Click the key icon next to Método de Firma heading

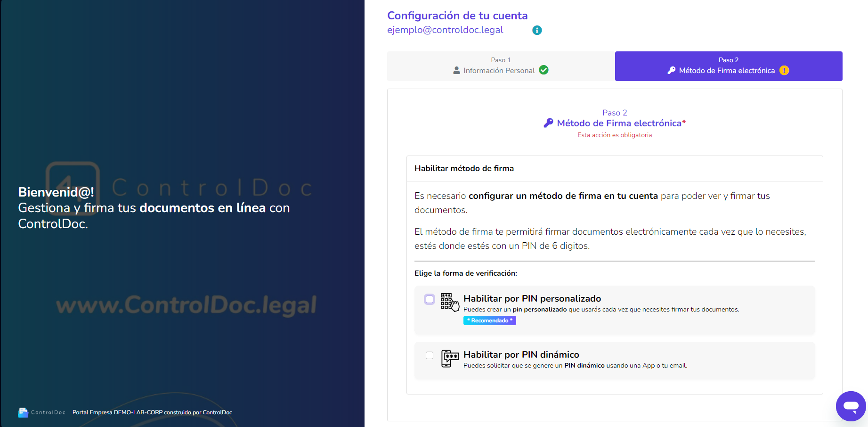click(x=548, y=123)
